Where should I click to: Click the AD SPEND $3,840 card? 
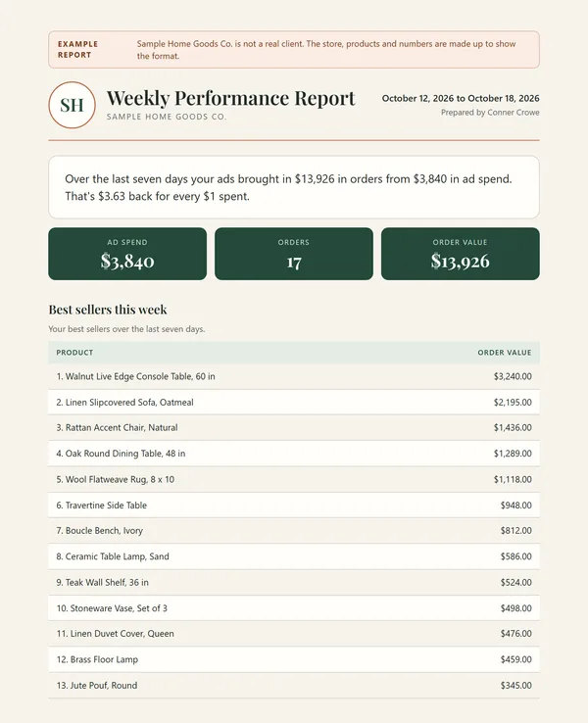tap(127, 254)
